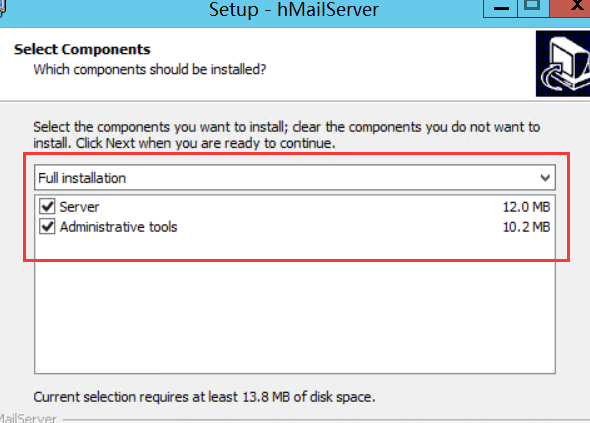Click the component selection instruction text
Screen dimensions: 590x423
coord(287,135)
